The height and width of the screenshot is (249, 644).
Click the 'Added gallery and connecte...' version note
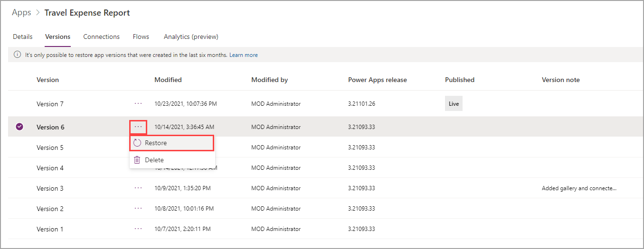coord(579,188)
